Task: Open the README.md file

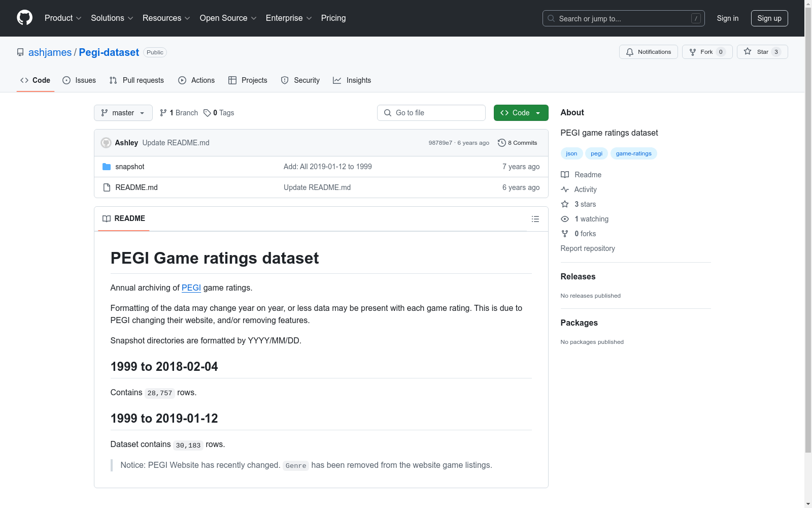Action: (137, 187)
